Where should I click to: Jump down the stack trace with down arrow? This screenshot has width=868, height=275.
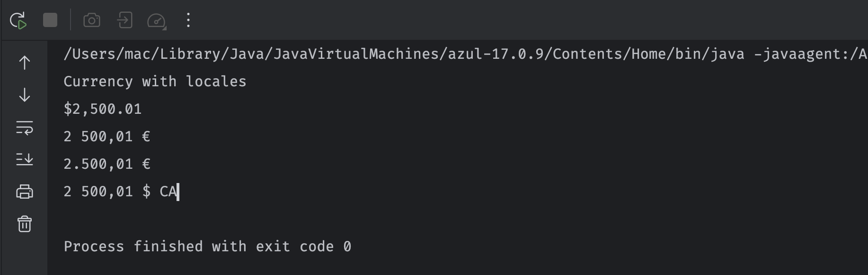pyautogui.click(x=25, y=95)
